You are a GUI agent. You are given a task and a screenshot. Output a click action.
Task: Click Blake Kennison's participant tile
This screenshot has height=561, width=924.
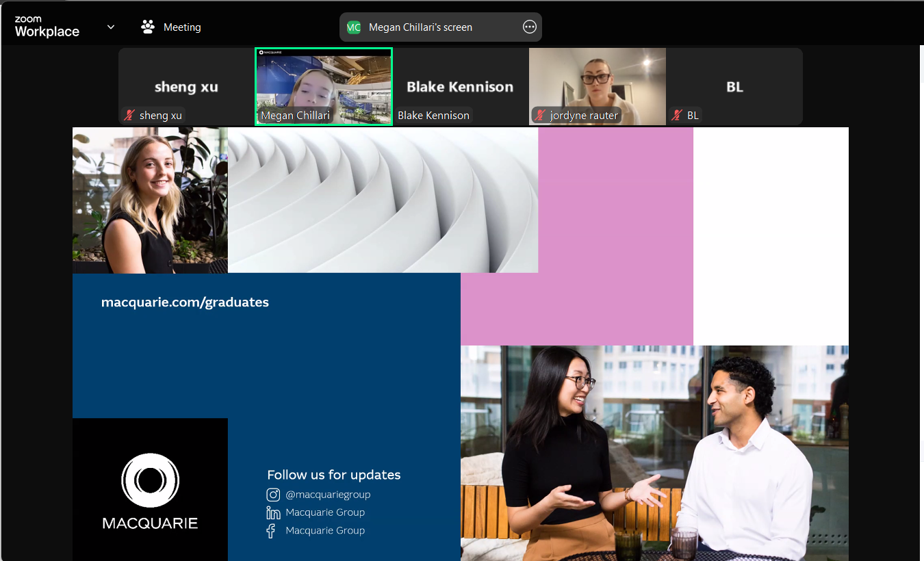click(x=460, y=87)
